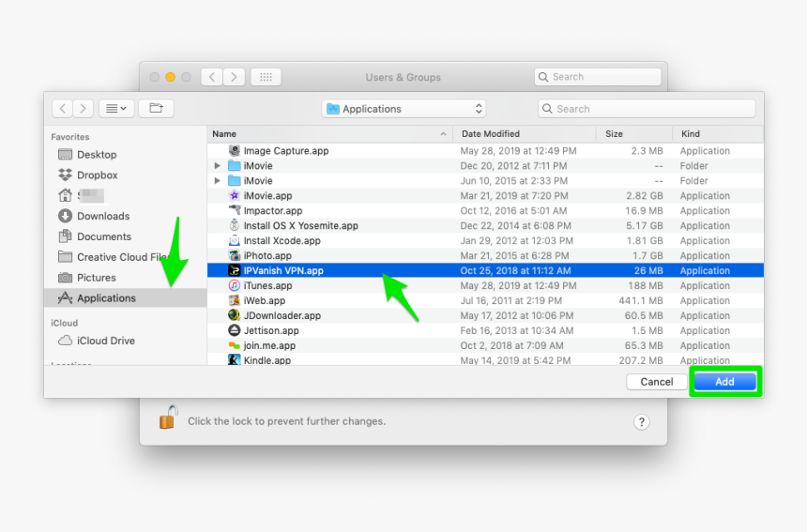Click the date Oct 12, 2016 at 5:01 AM
This screenshot has width=807, height=532.
pyautogui.click(x=513, y=210)
